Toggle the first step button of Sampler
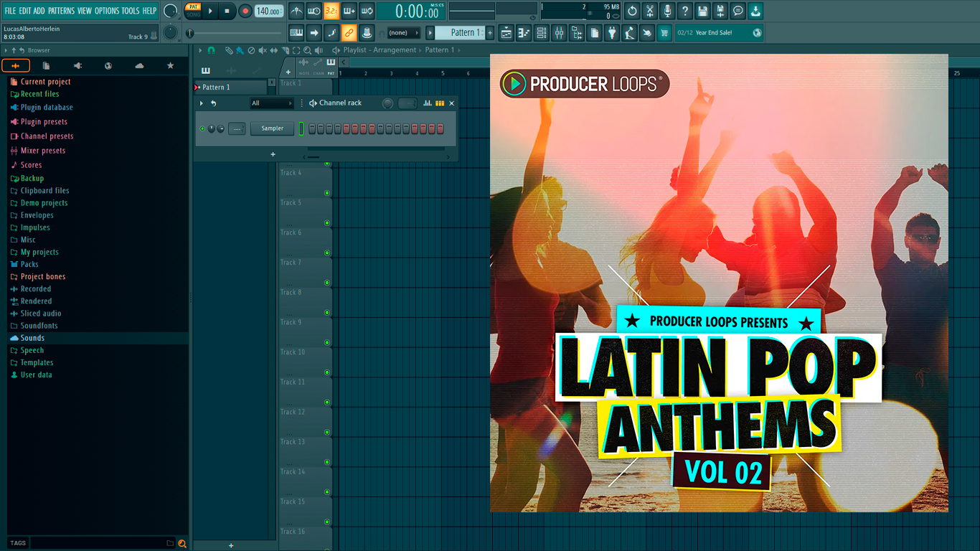The image size is (980, 551). tap(312, 128)
